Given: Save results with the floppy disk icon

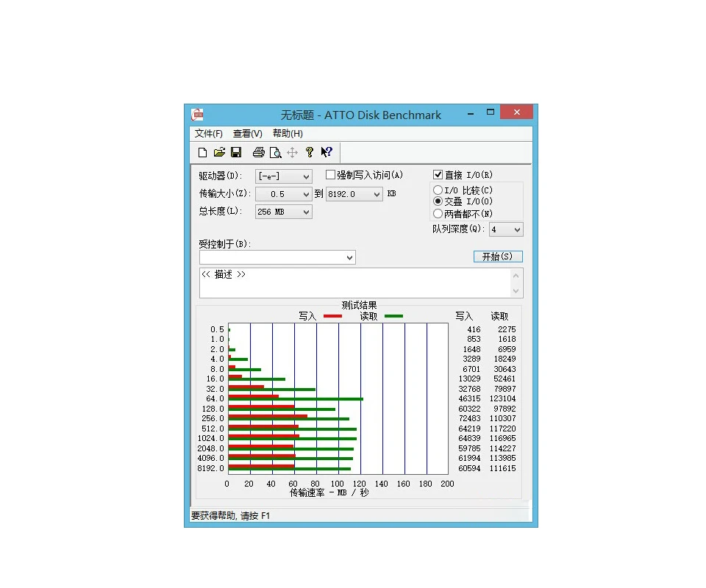Looking at the screenshot, I should [236, 152].
